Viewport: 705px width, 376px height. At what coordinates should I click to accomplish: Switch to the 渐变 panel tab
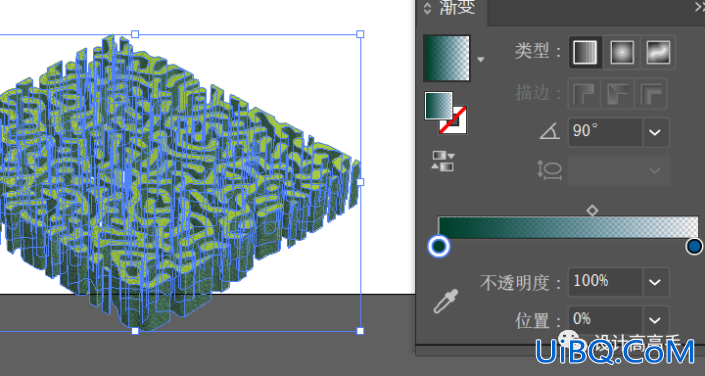pos(457,8)
